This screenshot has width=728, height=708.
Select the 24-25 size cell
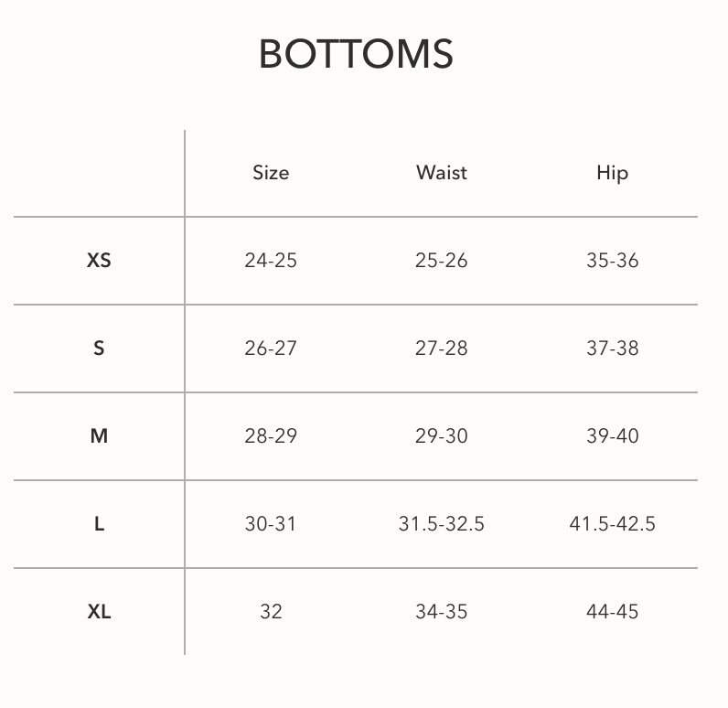pos(271,260)
